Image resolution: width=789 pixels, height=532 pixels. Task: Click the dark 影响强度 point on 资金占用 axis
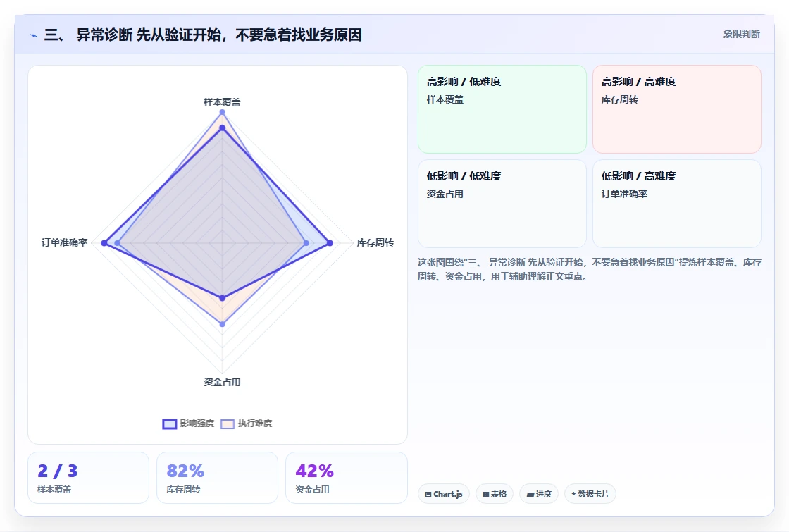tap(223, 298)
